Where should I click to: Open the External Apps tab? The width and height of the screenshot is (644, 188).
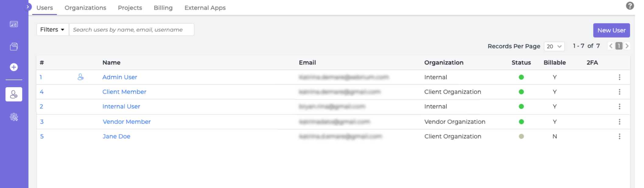click(x=205, y=8)
